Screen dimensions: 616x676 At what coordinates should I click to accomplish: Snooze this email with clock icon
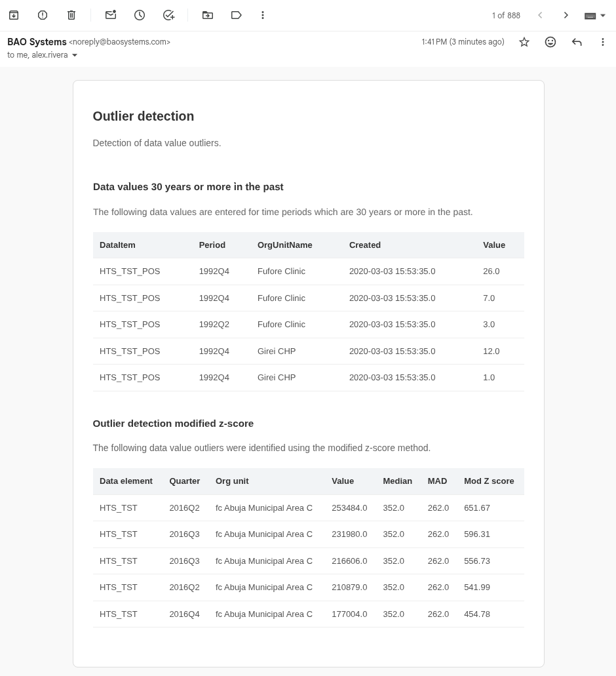coord(140,15)
